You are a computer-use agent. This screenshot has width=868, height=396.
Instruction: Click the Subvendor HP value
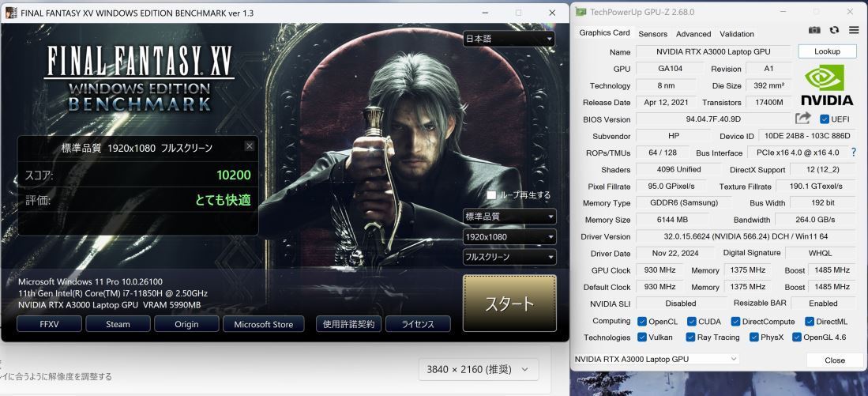[x=673, y=136]
